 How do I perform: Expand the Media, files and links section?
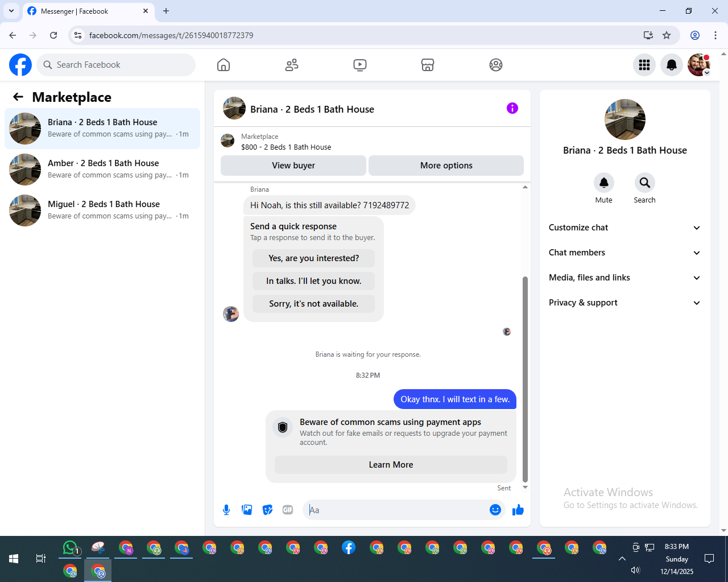[x=625, y=278]
